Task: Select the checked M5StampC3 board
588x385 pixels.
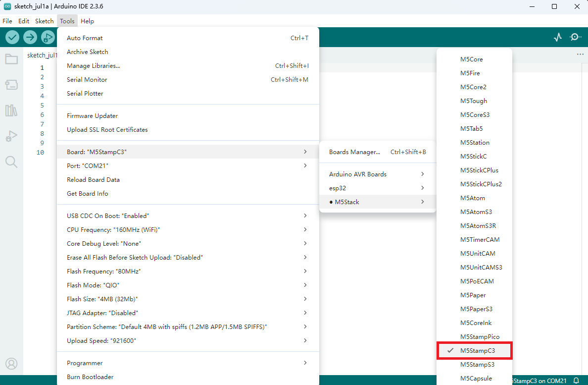Action: pos(474,350)
